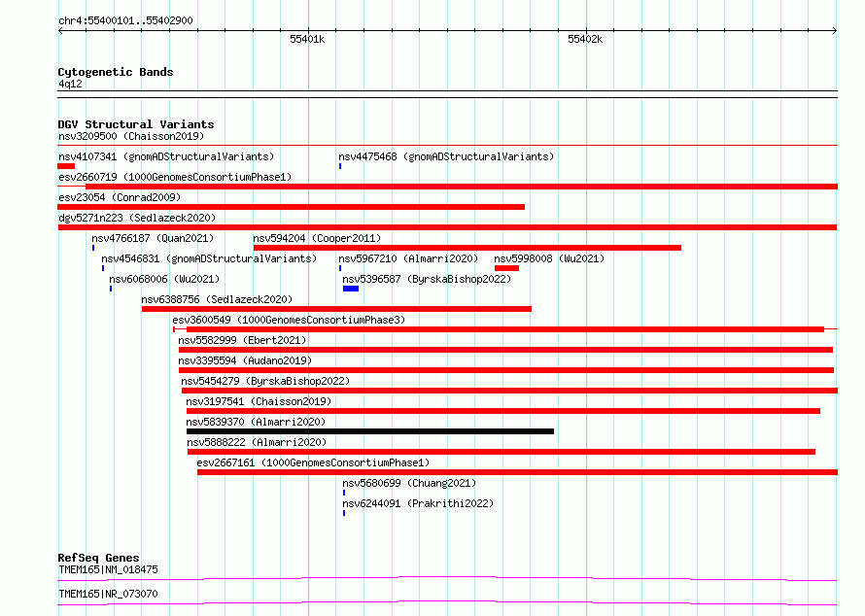Click the nsv5454279 (ByrskaBishop2022) label
This screenshot has width=865, height=616.
click(x=265, y=381)
